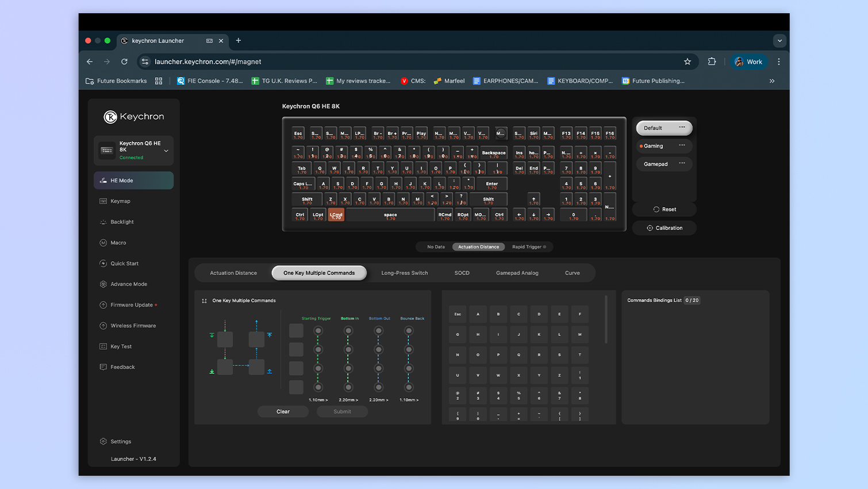The height and width of the screenshot is (489, 868).
Task: Select the Actuation Distance display toggle
Action: [478, 246]
